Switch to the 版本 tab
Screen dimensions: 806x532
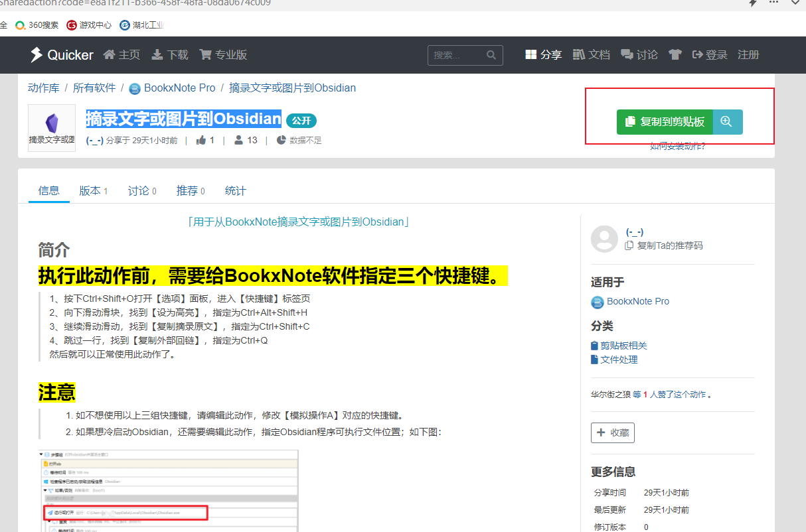click(x=90, y=190)
